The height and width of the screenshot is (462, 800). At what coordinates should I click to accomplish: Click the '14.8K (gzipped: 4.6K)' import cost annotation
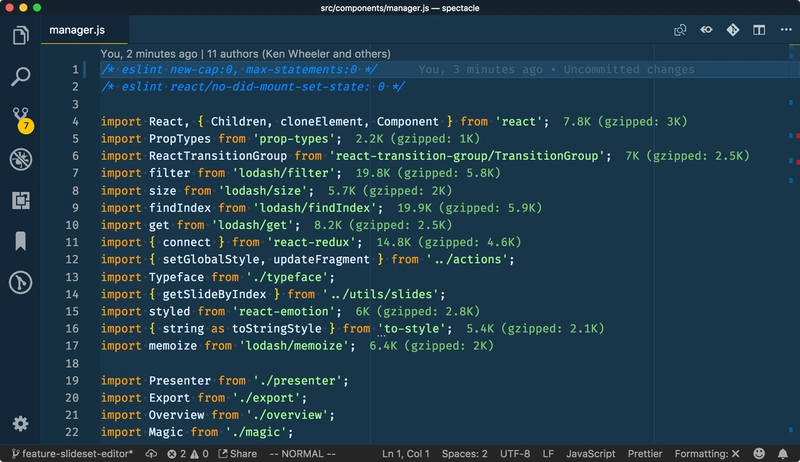tap(448, 242)
